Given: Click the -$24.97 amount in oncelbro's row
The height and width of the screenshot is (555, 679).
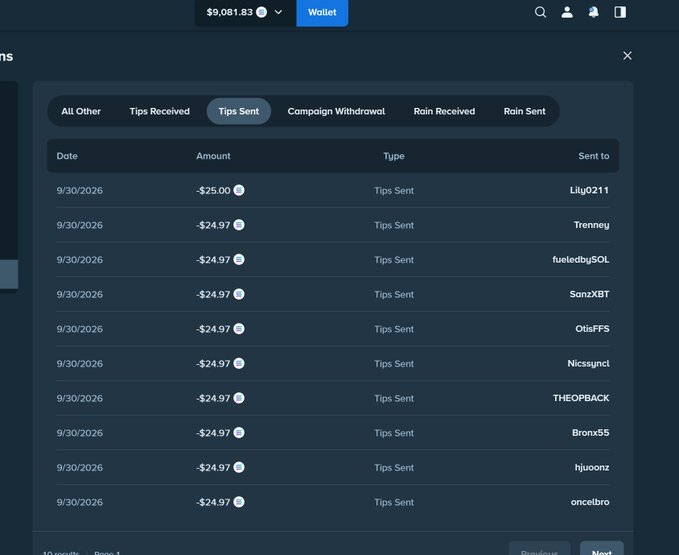Looking at the screenshot, I should click(213, 502).
